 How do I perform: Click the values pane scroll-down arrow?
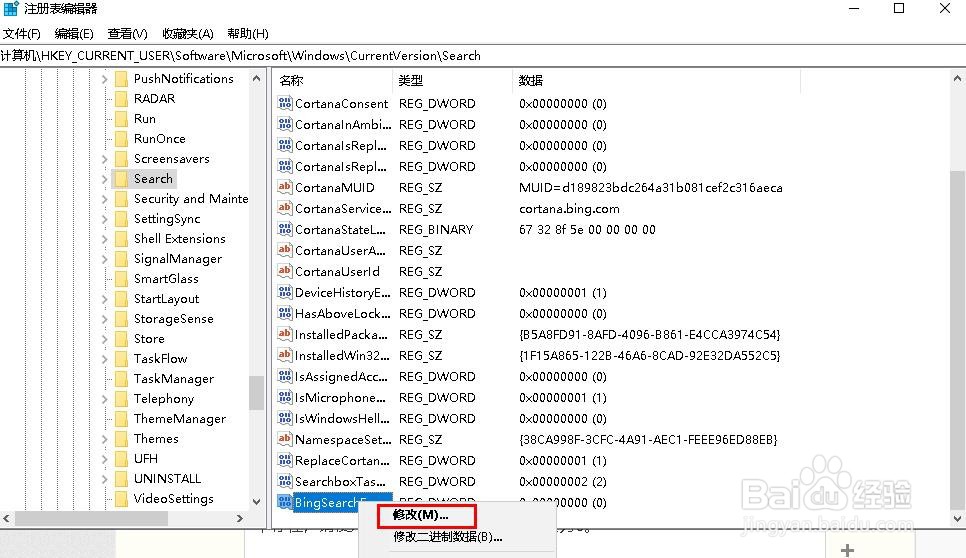pos(957,519)
